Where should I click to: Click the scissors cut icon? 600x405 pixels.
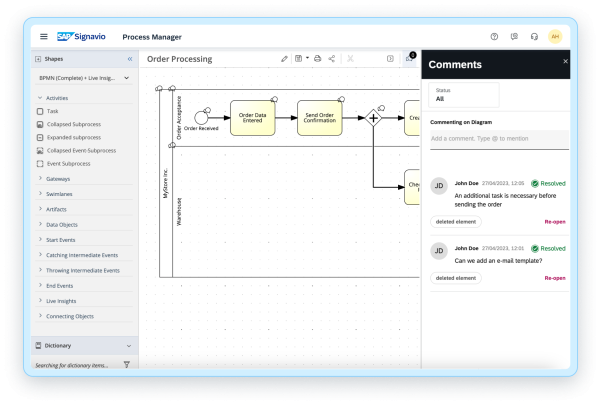coord(350,59)
